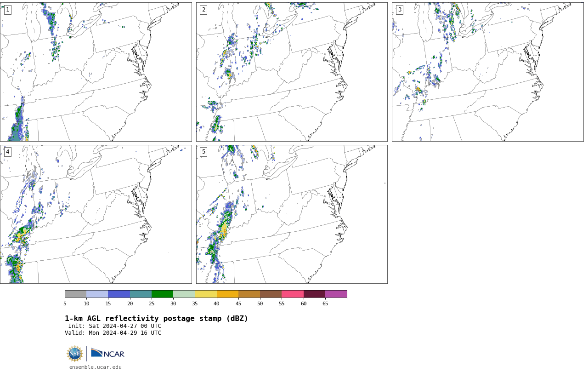Click the orange 40-45 dBZ swatch
Viewport: 588px width, 372px height.
227,294
